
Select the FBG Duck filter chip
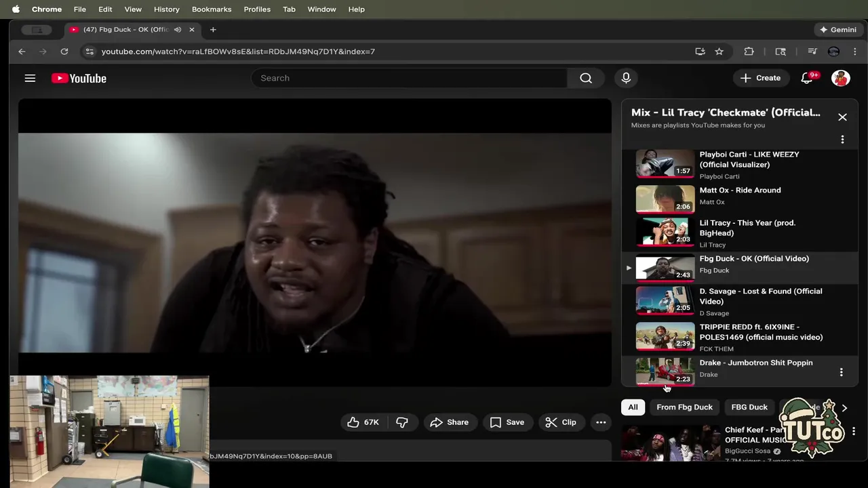point(749,407)
